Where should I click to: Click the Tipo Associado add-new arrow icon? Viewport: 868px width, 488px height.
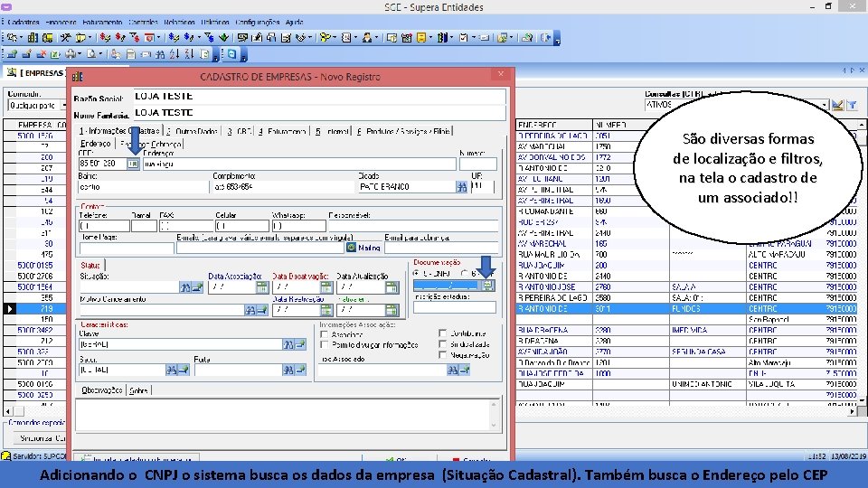(465, 370)
